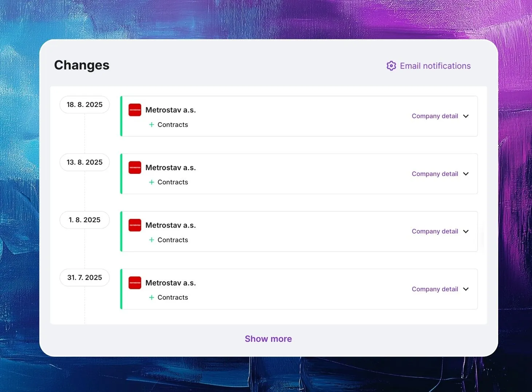Select the 13. 8. 2025 date pill
Screen dimensions: 532x392
(x=84, y=162)
